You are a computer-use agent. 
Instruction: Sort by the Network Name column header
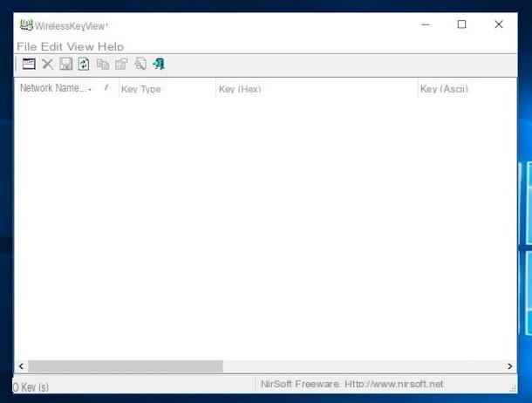[66, 88]
